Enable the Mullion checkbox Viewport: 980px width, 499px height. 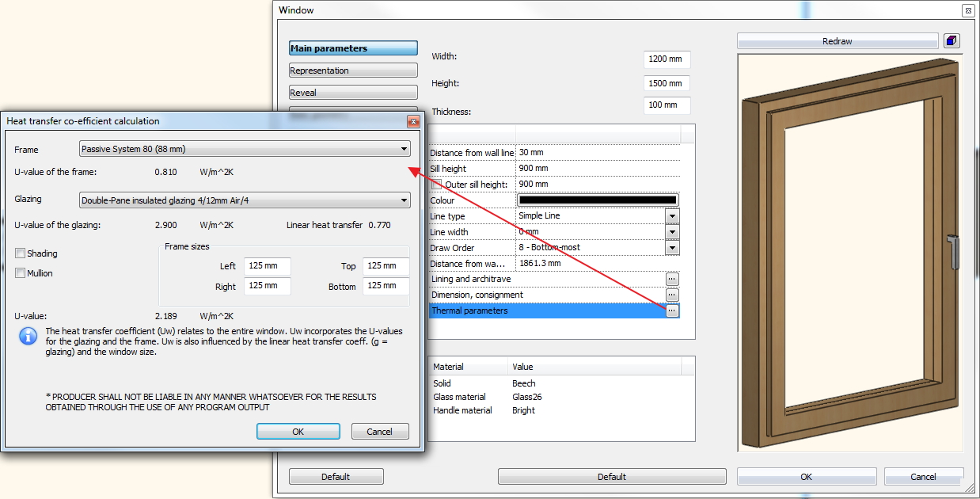21,273
